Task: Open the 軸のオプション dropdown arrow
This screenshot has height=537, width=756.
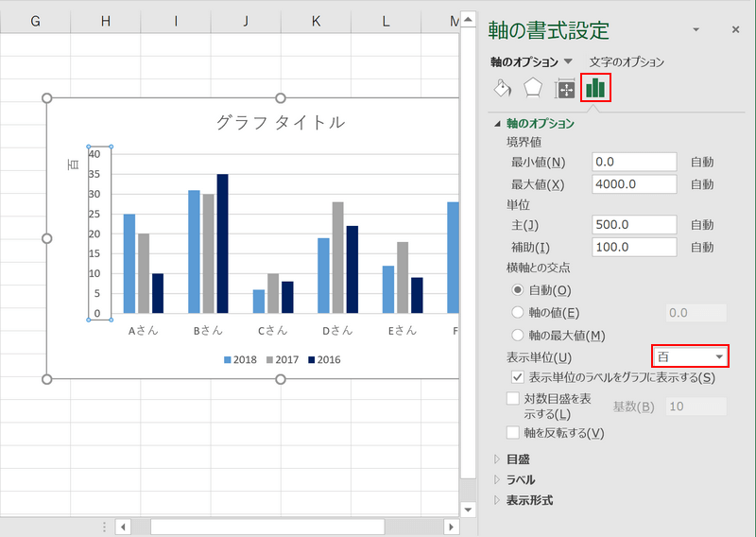Action: 568,61
